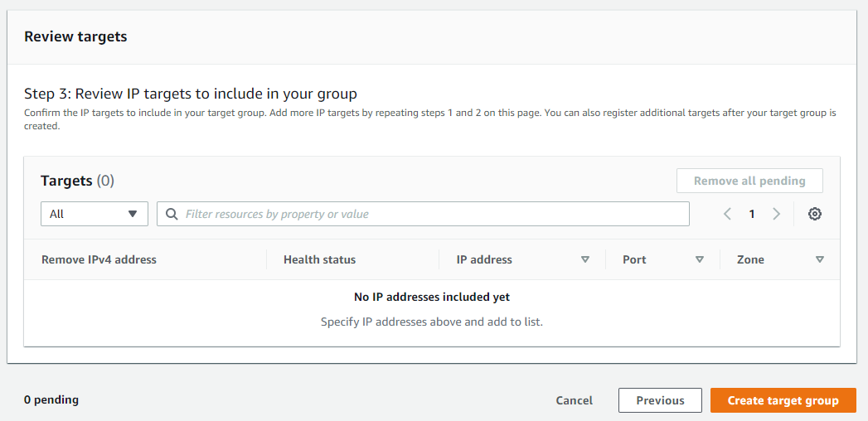Open the All filter dropdown
The height and width of the screenshot is (421, 868).
coord(94,214)
